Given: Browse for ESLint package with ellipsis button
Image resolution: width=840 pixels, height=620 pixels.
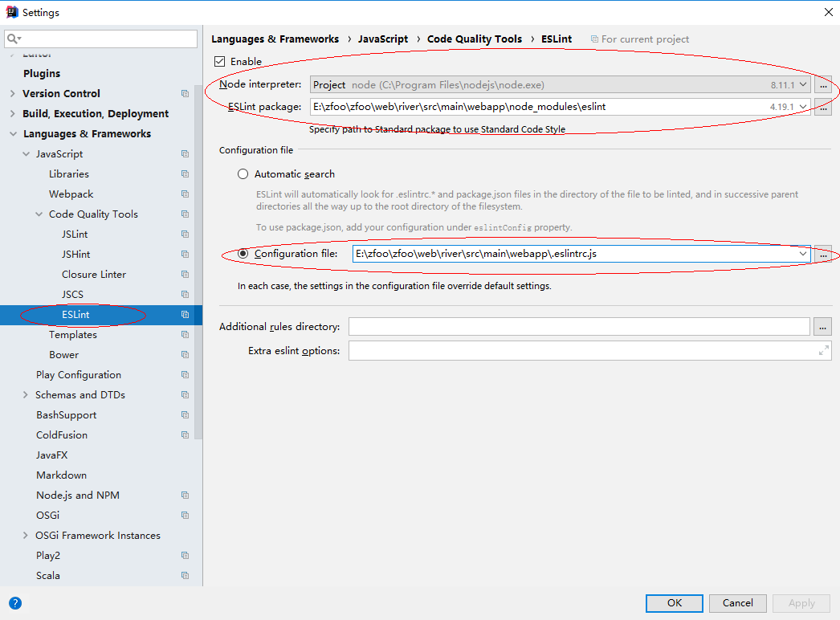Looking at the screenshot, I should 823,107.
